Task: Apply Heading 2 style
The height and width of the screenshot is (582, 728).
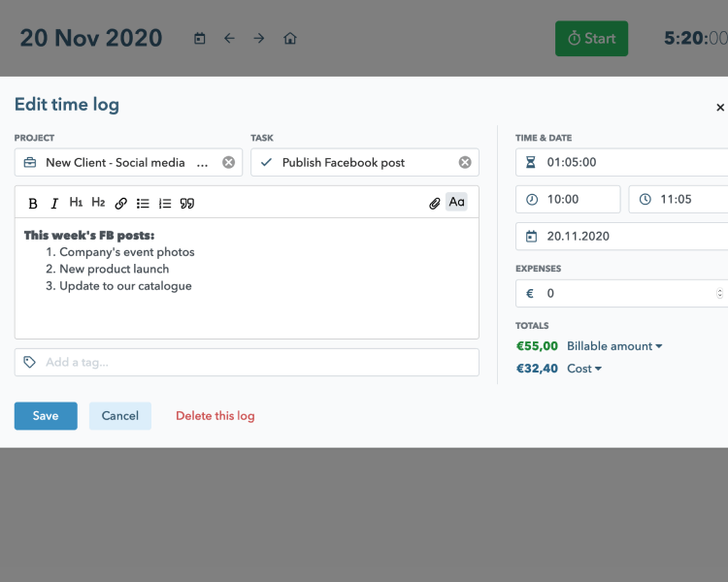Action: tap(98, 203)
